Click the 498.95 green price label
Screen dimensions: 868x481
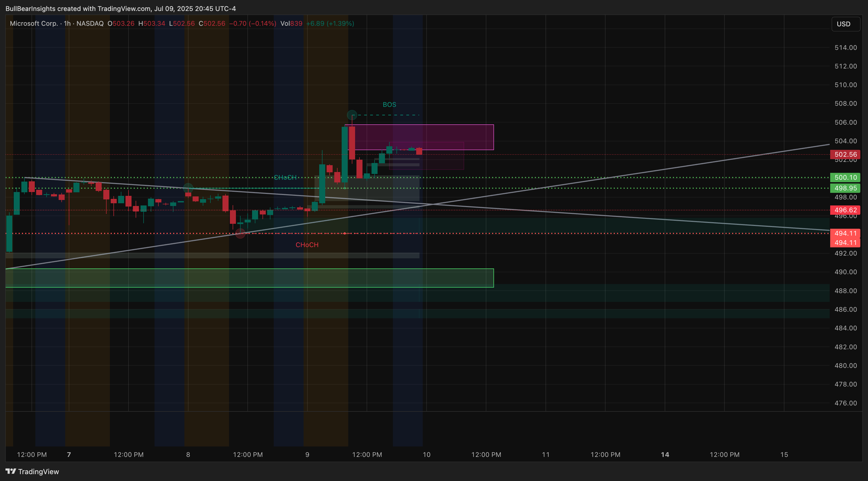[x=845, y=188]
